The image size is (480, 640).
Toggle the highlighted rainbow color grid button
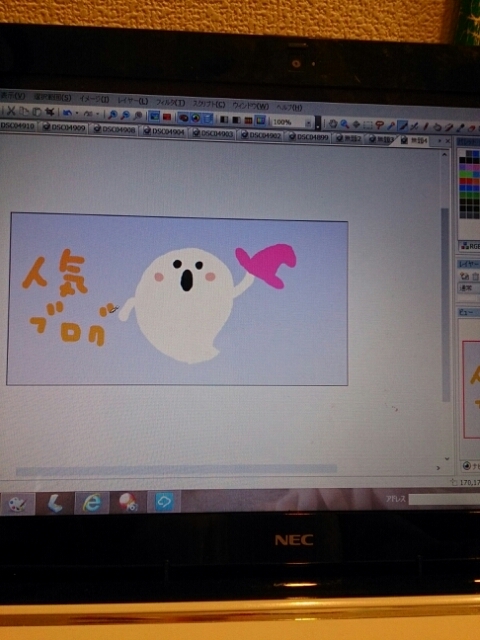coord(260,120)
